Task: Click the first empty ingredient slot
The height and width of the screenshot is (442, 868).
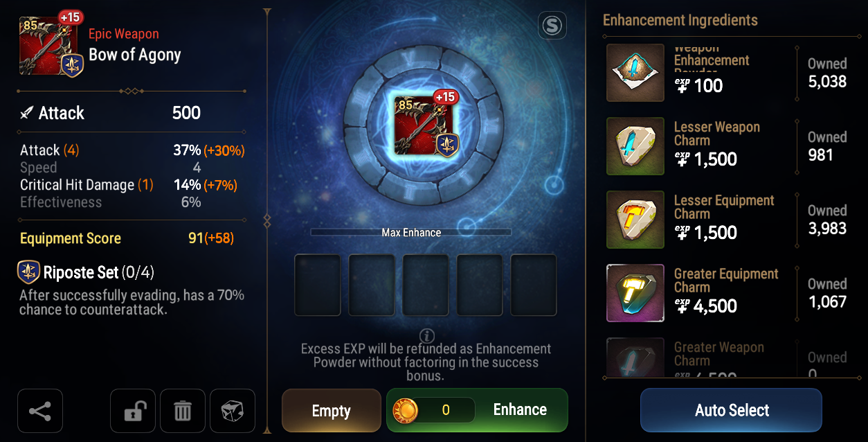Action: pos(318,285)
